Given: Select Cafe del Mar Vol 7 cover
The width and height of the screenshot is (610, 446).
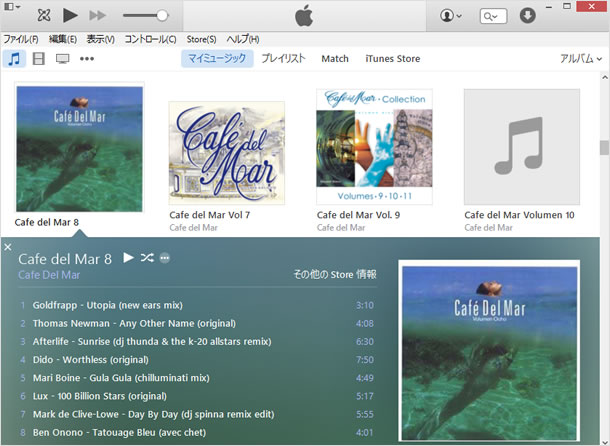Looking at the screenshot, I should pyautogui.click(x=226, y=153).
